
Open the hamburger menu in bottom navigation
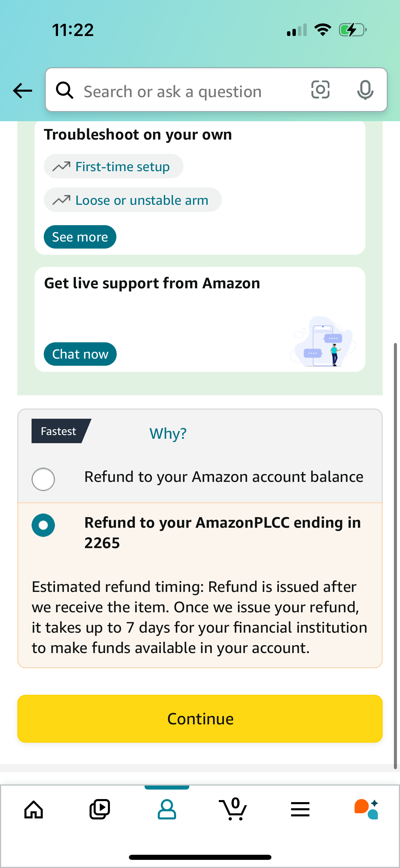click(300, 810)
